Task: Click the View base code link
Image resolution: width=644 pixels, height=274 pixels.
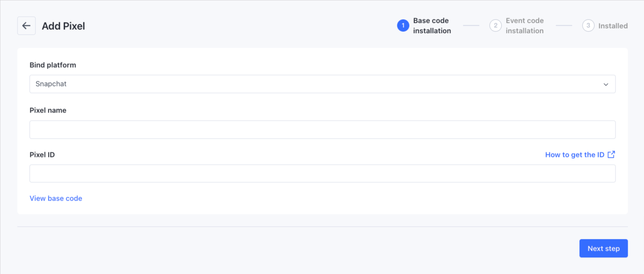Action: tap(56, 198)
